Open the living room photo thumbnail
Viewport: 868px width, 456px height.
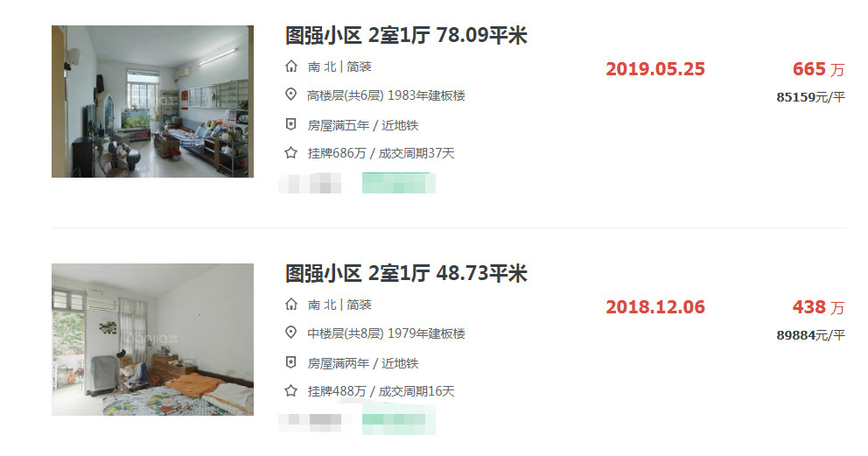coord(153,102)
